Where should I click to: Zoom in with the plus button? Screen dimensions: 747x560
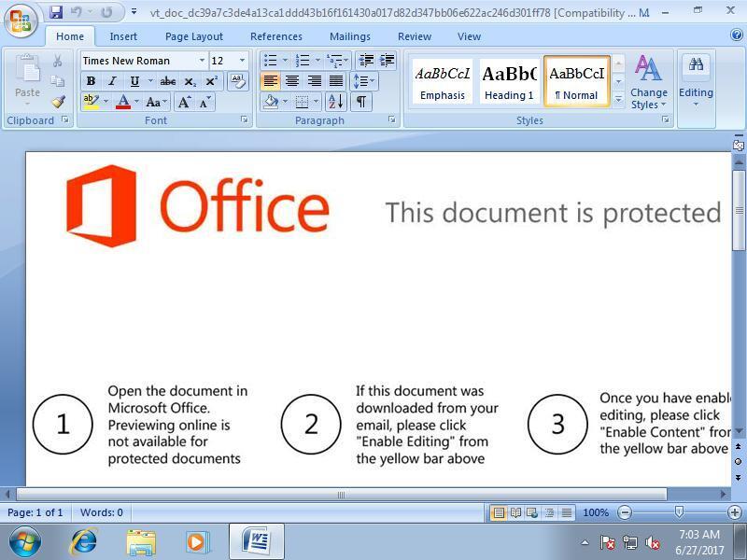pos(735,512)
